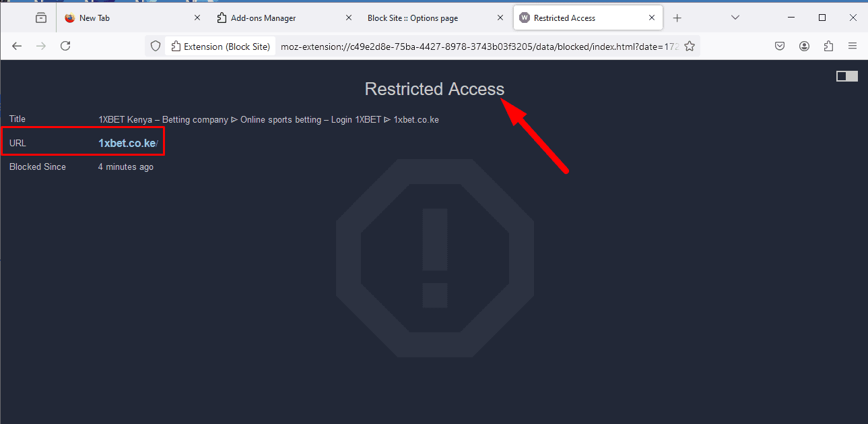Click the tracking protection shield icon
The height and width of the screenshot is (424, 868).
(x=156, y=46)
